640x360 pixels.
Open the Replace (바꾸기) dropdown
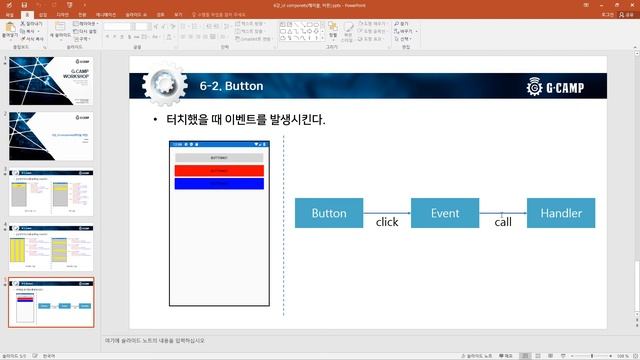tap(405, 31)
